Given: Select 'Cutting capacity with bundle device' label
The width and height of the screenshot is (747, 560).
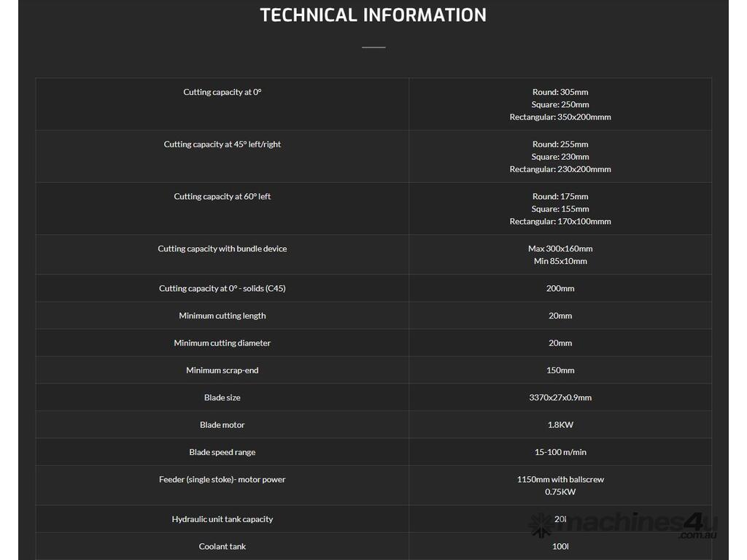Looking at the screenshot, I should click(222, 249).
